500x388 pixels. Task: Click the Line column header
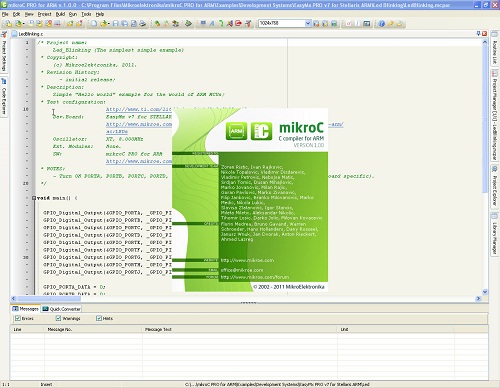coord(27,329)
